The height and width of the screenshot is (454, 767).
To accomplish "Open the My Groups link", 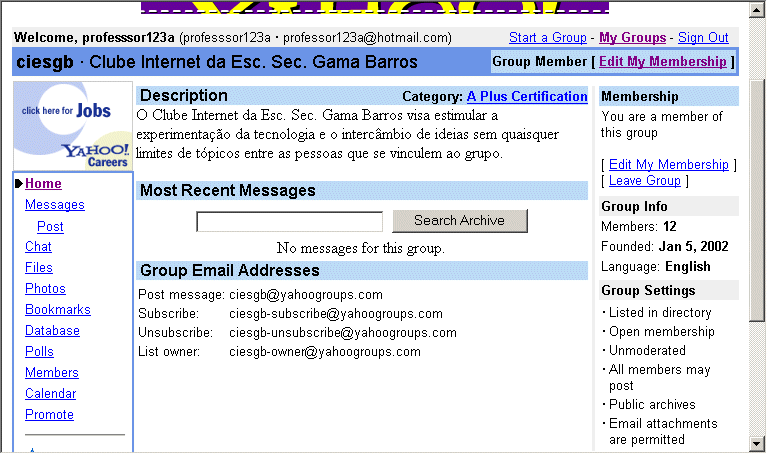I will (632, 38).
